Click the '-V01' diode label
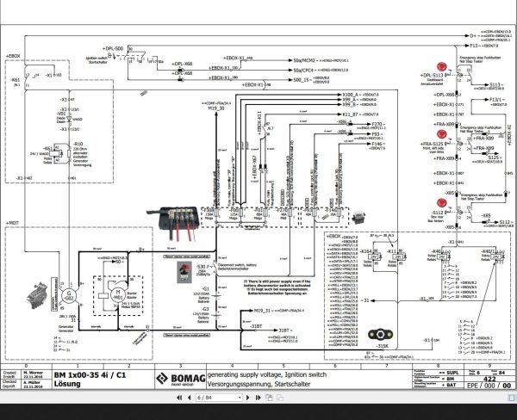This screenshot has height=420, width=517. click(x=61, y=114)
